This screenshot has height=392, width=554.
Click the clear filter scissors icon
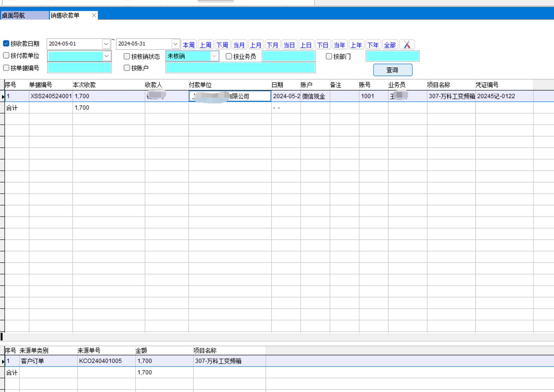[407, 45]
